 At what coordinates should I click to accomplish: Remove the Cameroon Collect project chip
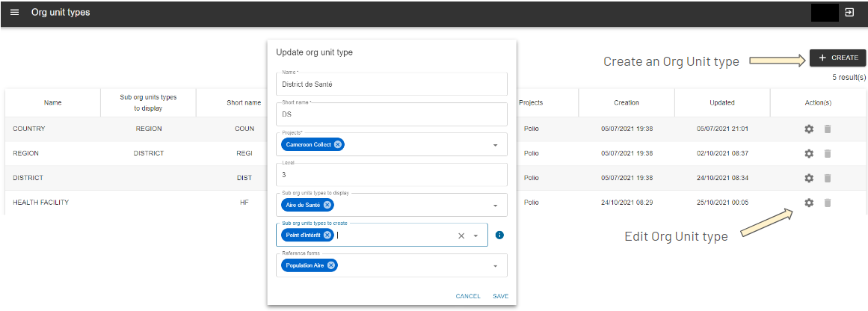338,144
